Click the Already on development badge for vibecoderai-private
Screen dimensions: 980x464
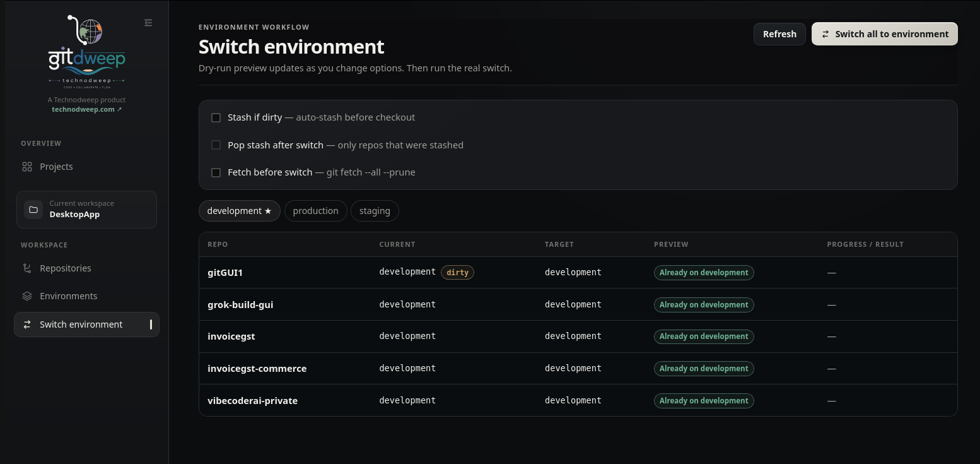(704, 401)
